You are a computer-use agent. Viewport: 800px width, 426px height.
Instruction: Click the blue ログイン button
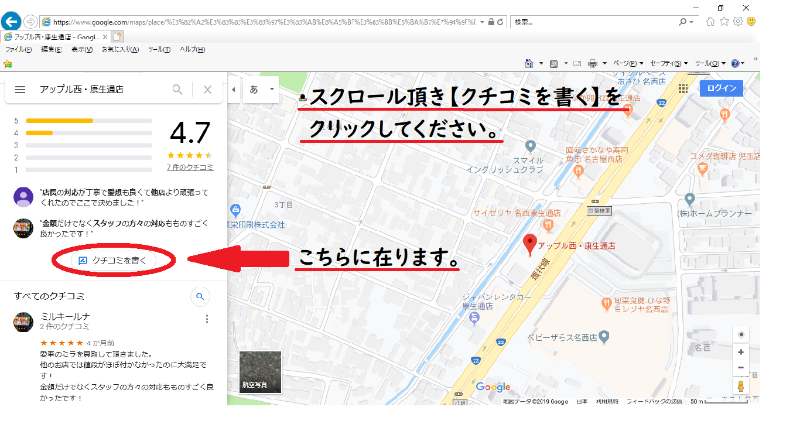coord(722,89)
